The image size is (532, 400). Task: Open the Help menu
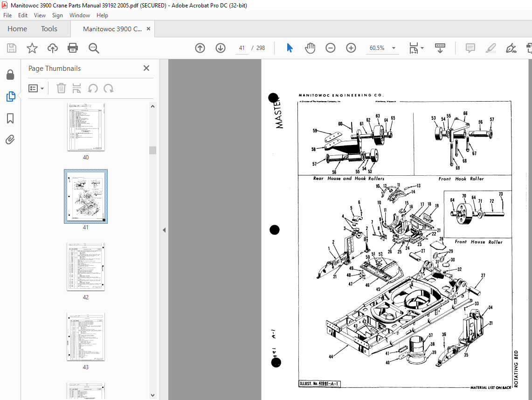102,15
